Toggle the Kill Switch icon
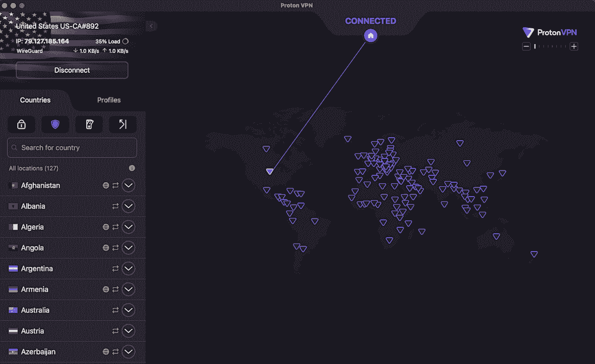Viewport: 595px width, 364px height. [89, 125]
